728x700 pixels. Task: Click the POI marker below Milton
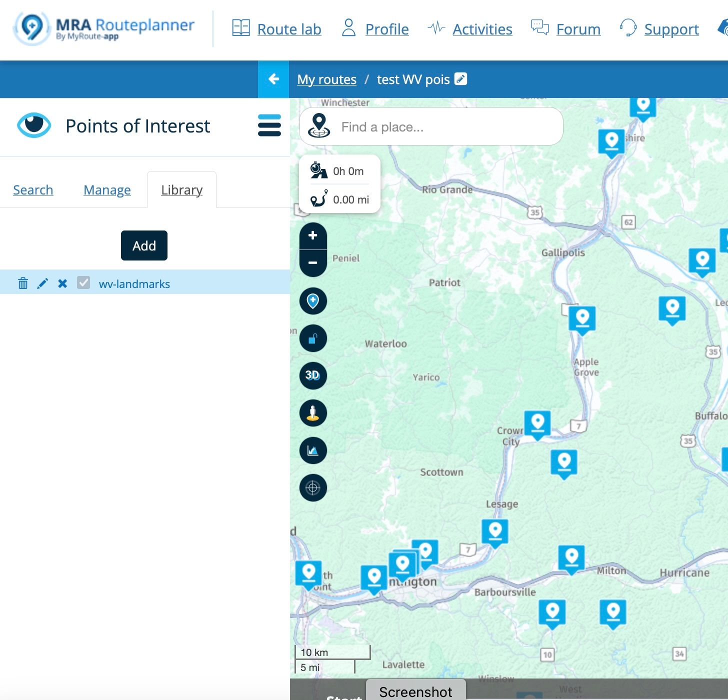click(x=613, y=614)
